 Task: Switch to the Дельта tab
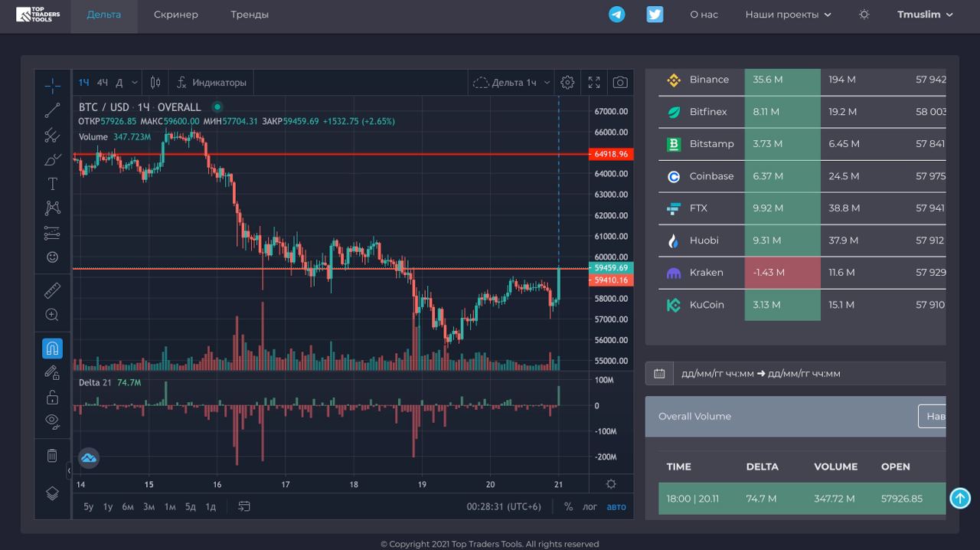(x=104, y=15)
